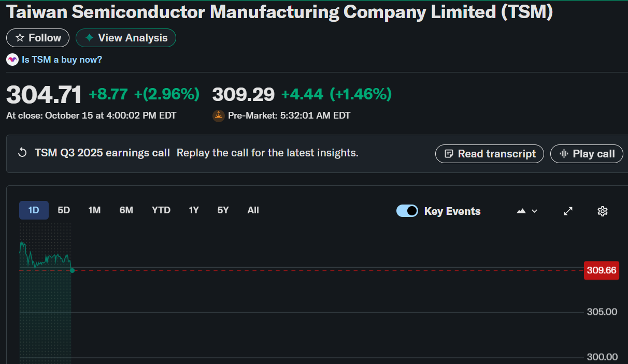Viewport: 628px width, 364px height.
Task: Select the 1D time range
Action: coord(34,210)
